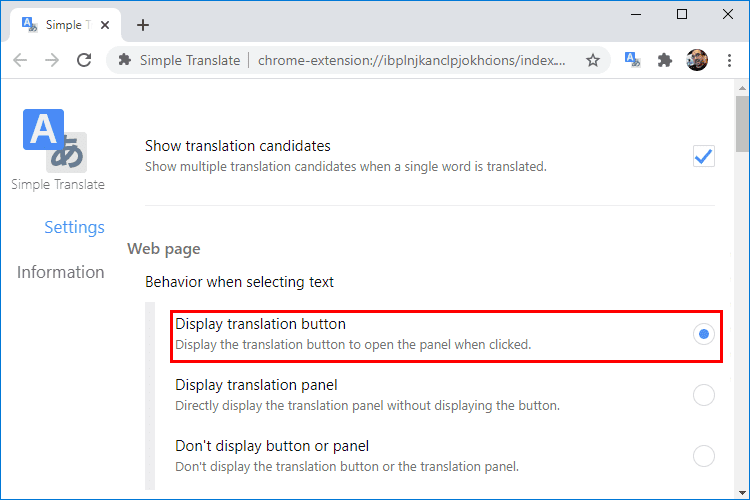This screenshot has height=500, width=750.
Task: Open a new browser tab
Action: click(x=143, y=25)
